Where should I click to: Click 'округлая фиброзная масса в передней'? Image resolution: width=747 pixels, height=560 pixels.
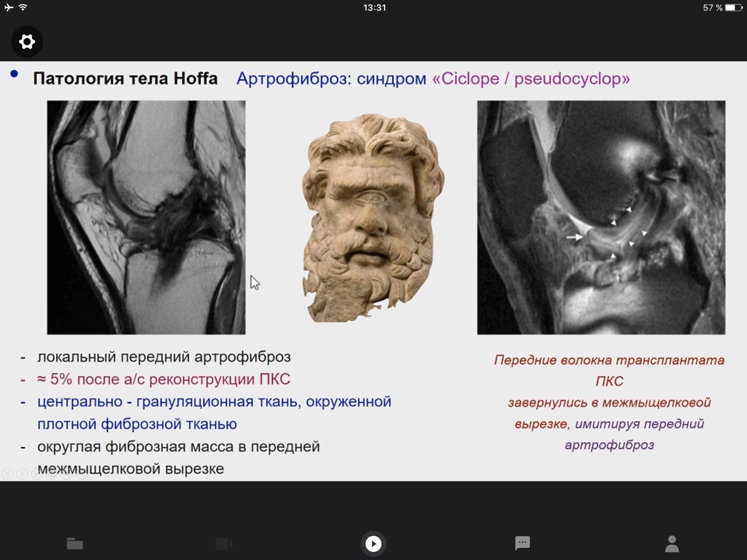pyautogui.click(x=179, y=447)
